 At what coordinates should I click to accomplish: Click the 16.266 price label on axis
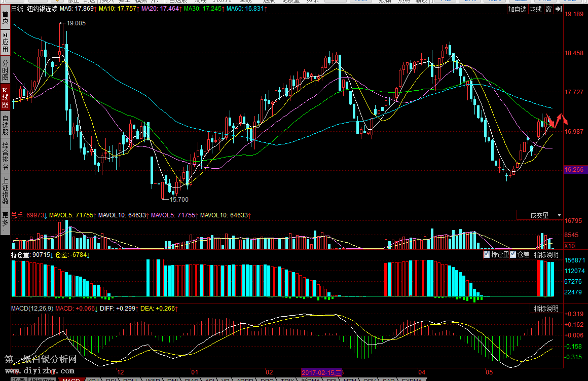pos(575,170)
